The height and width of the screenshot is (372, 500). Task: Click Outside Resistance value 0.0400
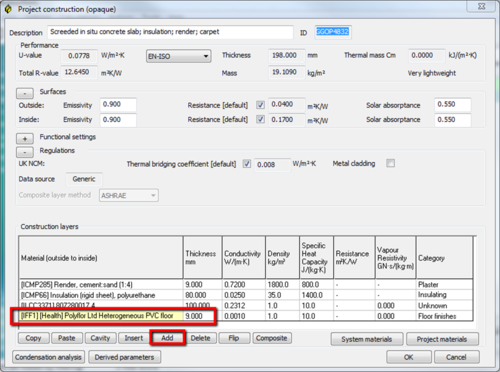click(286, 105)
